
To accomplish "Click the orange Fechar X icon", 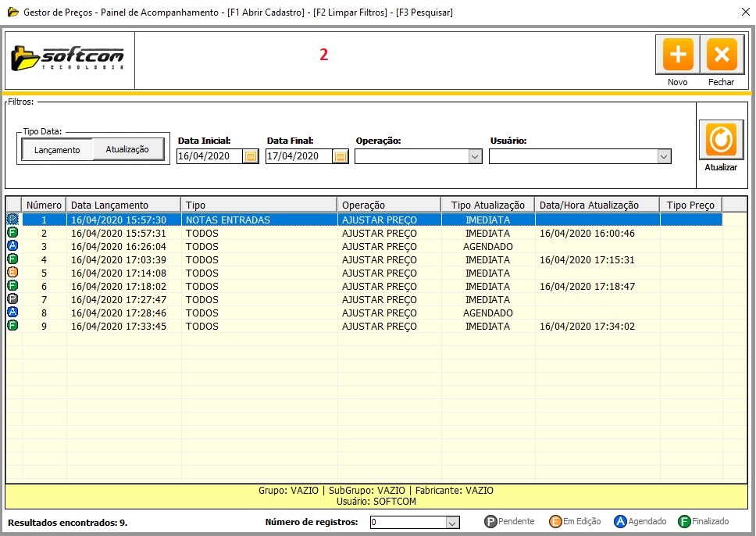I will 721,55.
